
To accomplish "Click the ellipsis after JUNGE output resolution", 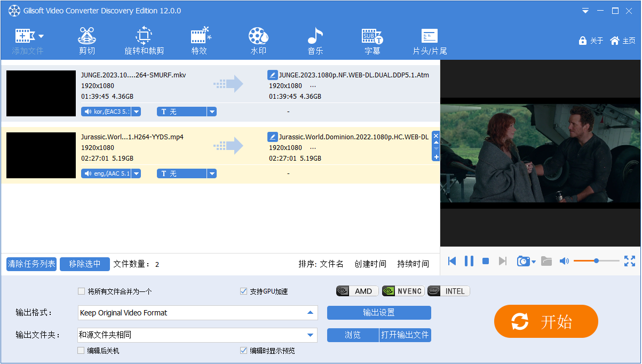I will (x=313, y=86).
